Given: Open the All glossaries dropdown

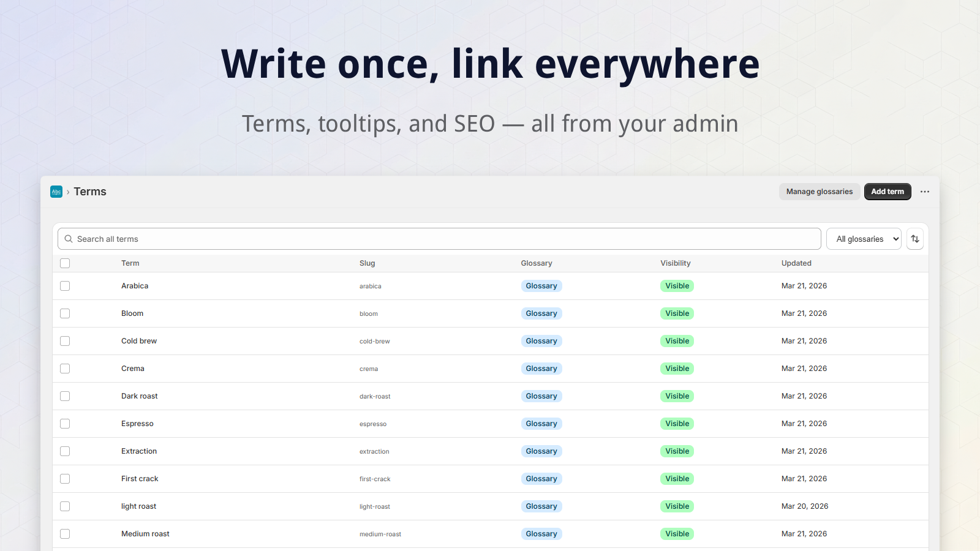Looking at the screenshot, I should tap(864, 239).
